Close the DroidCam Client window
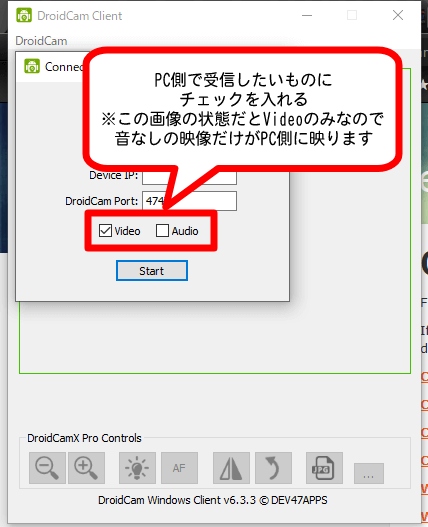Image resolution: width=428 pixels, height=527 pixels. point(398,15)
